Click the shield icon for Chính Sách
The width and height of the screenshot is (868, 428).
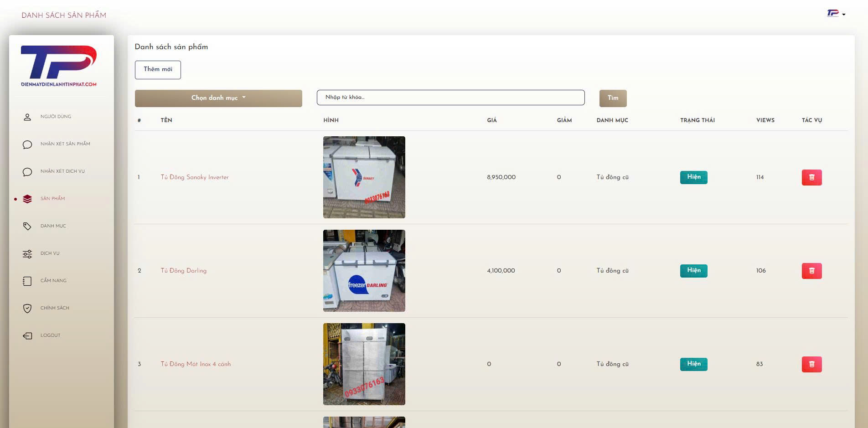27,309
